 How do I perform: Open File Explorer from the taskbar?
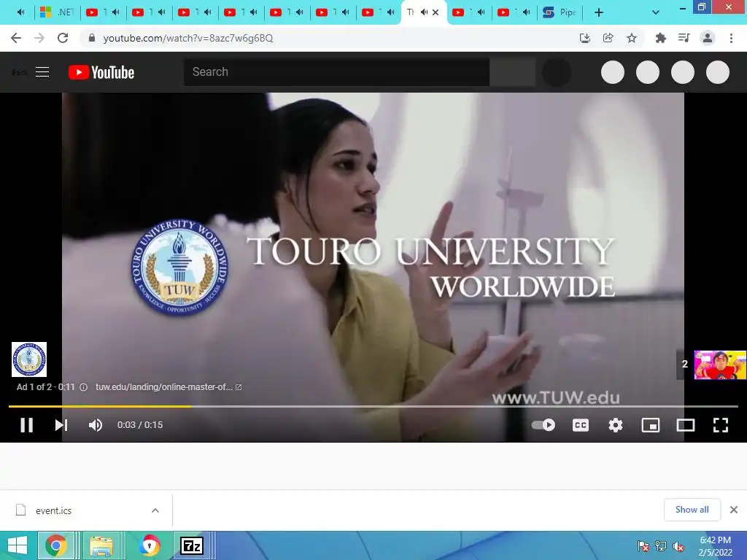coord(101,545)
